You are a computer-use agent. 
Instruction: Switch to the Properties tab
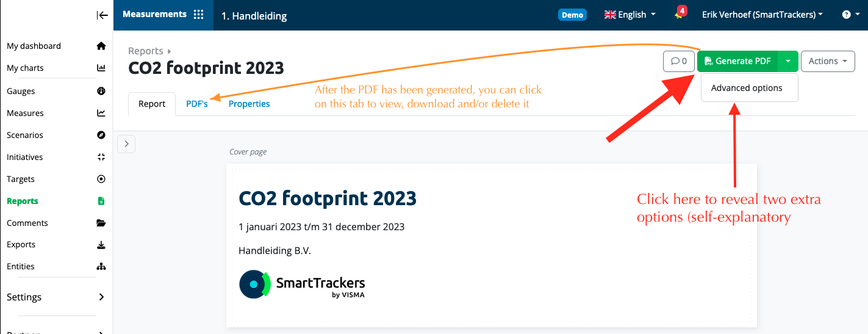tap(249, 104)
